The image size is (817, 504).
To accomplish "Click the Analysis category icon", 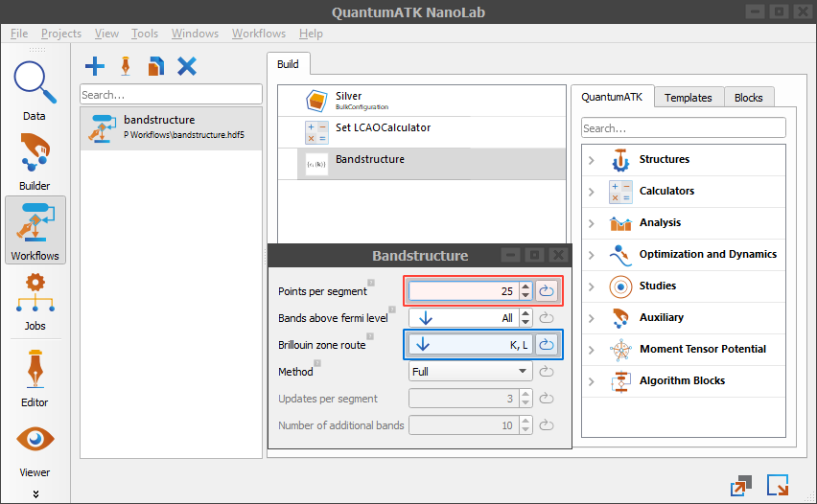I will (x=620, y=223).
